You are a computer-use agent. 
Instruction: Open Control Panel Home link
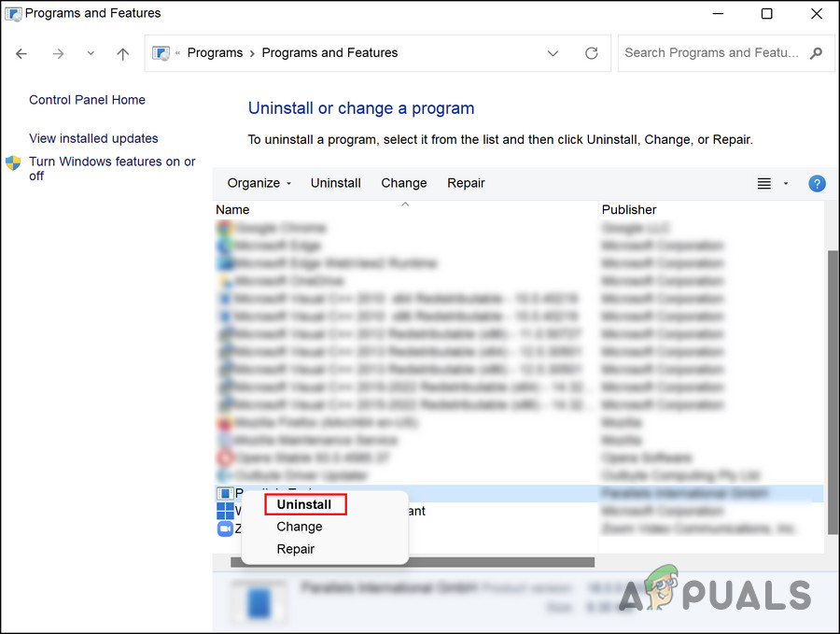pos(87,100)
